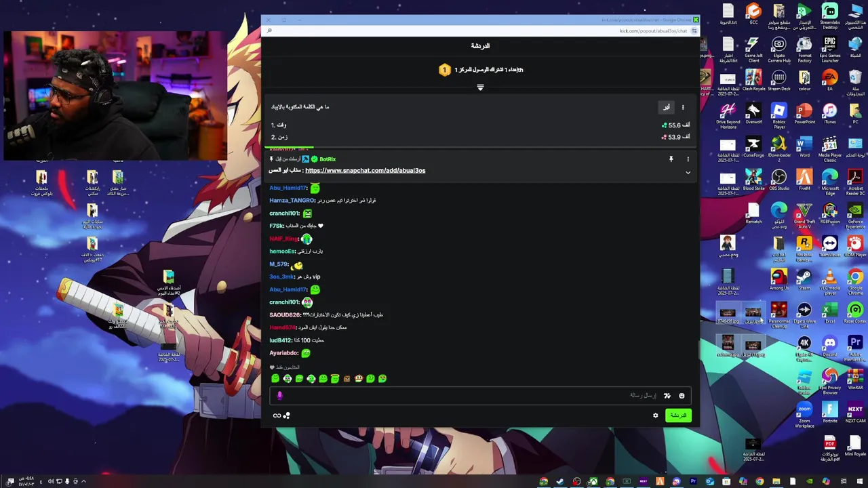Screen dimensions: 868x488
Task: Select the Discord desktop icon
Action: (829, 345)
